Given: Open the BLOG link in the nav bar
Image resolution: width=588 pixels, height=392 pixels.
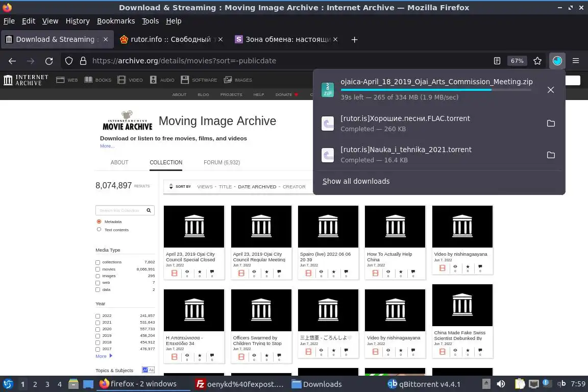Looking at the screenshot, I should coord(203,94).
